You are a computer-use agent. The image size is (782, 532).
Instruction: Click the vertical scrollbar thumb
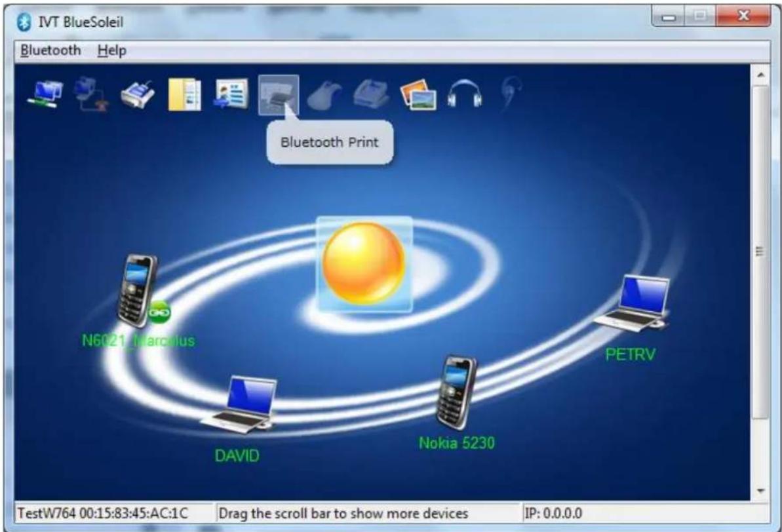pyautogui.click(x=760, y=252)
